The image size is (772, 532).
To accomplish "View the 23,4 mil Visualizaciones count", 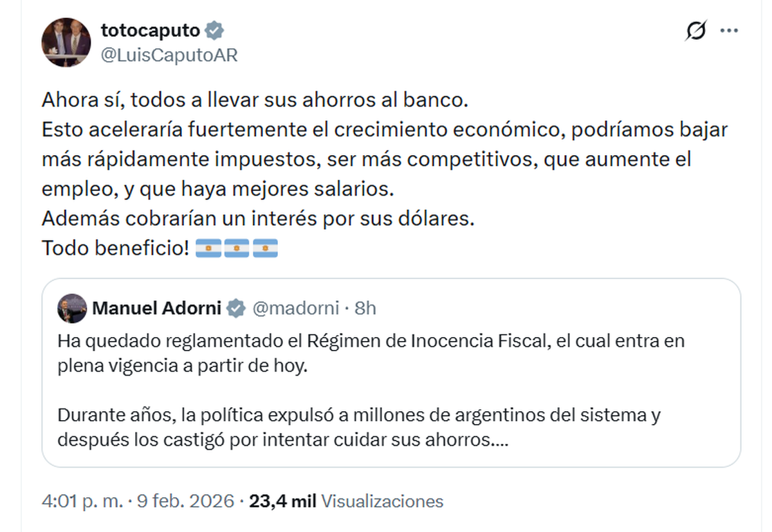I will coord(346,501).
